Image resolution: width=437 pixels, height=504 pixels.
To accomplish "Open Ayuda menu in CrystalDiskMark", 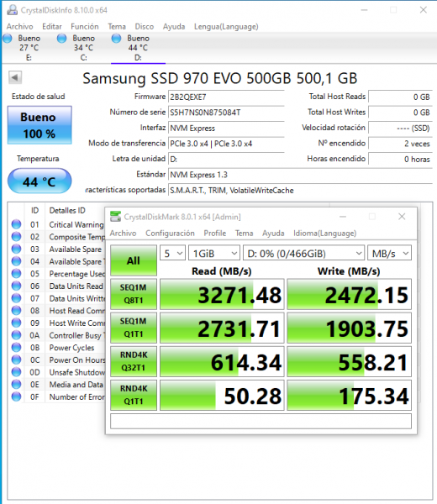I will click(x=273, y=233).
